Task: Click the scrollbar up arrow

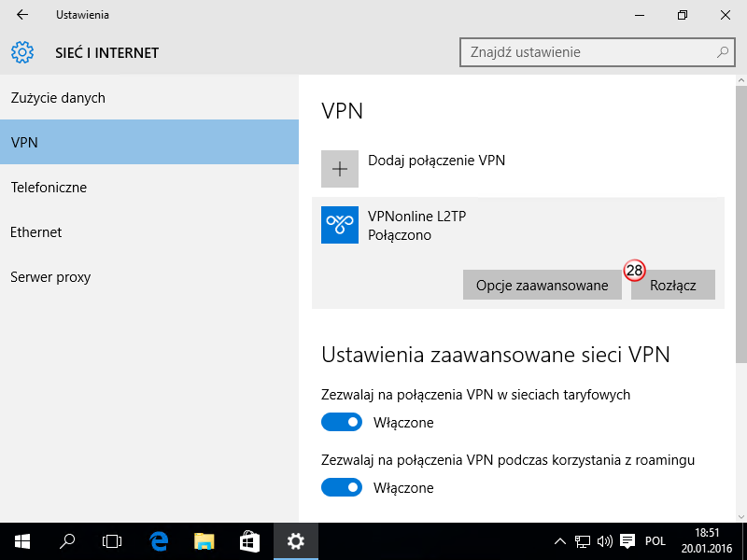Action: 741,80
